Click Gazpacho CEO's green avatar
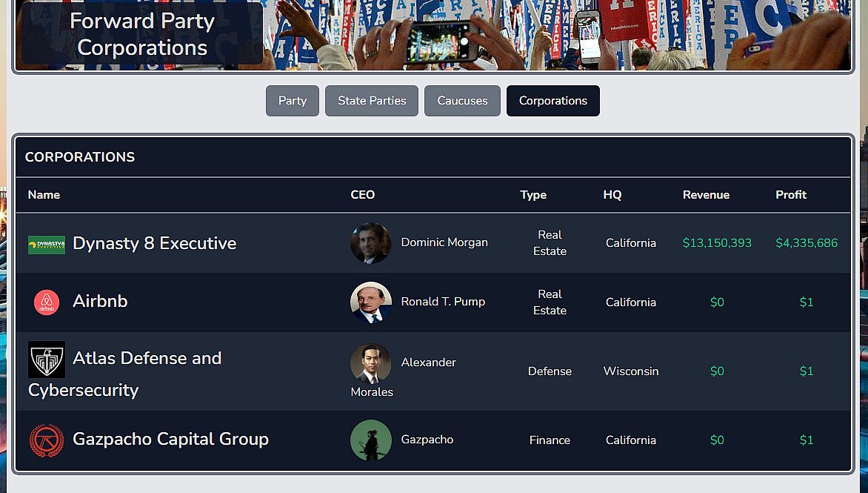Viewport: 868px width, 493px height. click(x=371, y=440)
